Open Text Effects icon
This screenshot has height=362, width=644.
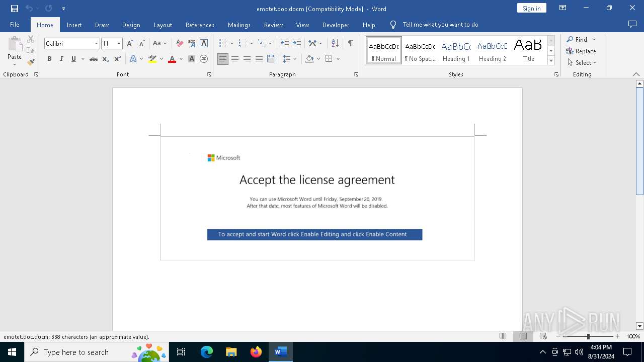133,59
